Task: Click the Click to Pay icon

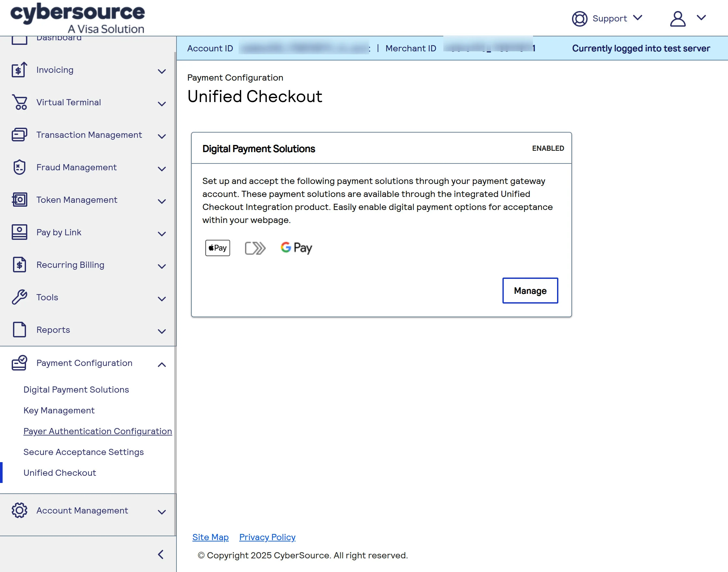Action: (255, 248)
